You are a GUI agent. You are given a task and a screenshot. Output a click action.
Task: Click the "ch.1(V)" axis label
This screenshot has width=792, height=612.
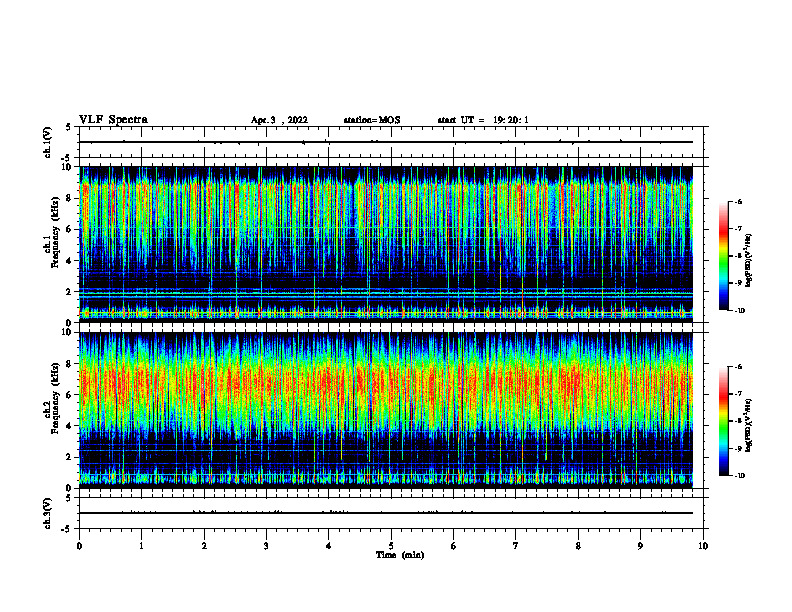[x=48, y=142]
